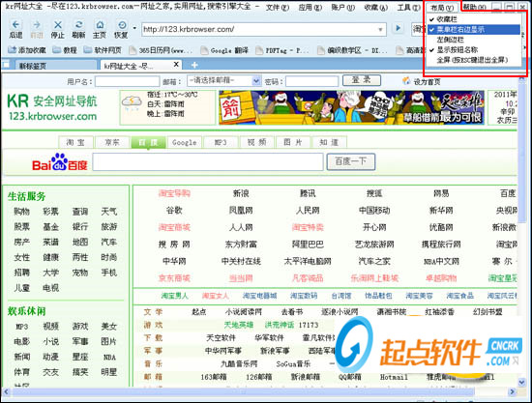
Task: Open the 账户(U) menu
Action: click(342, 7)
